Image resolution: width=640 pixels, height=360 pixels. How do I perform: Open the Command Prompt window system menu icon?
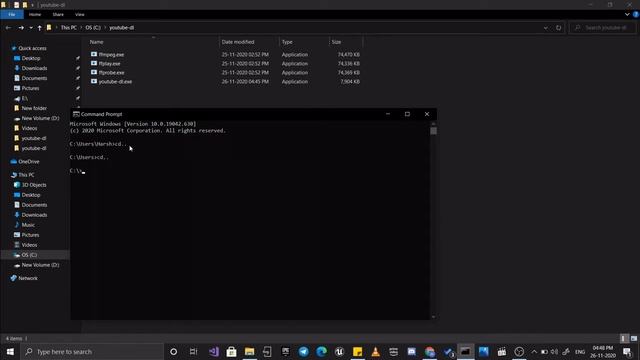76,114
